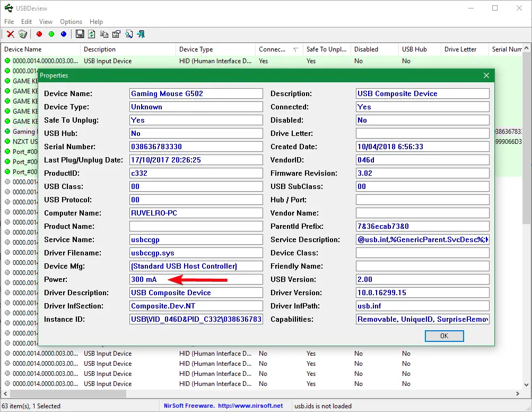Open the View menu
The width and height of the screenshot is (532, 412).
(46, 22)
